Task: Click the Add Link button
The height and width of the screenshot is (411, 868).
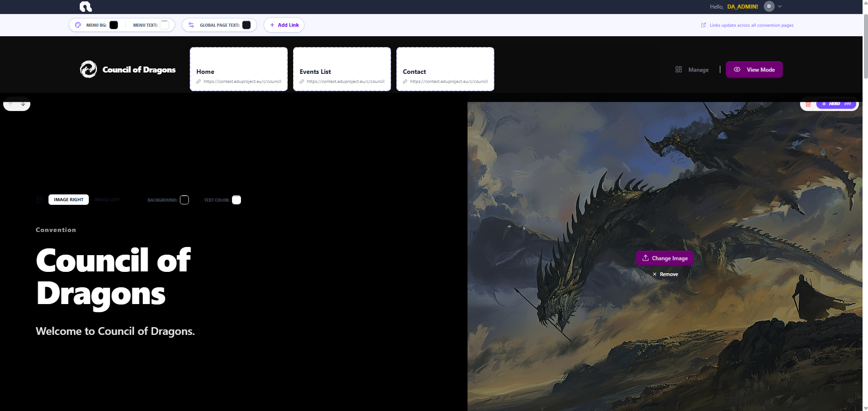Action: [x=284, y=25]
